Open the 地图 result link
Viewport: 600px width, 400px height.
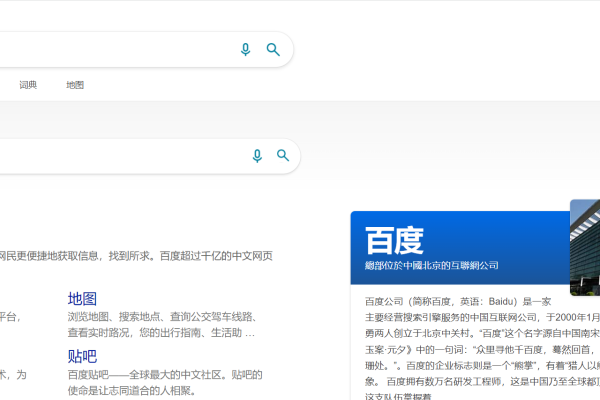tap(82, 299)
